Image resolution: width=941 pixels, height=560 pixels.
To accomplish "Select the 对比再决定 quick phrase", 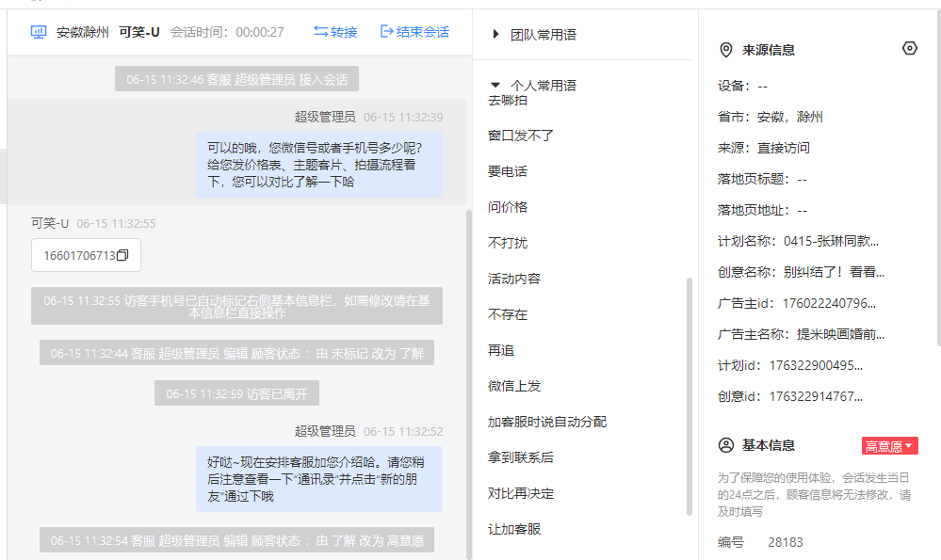I will (521, 493).
